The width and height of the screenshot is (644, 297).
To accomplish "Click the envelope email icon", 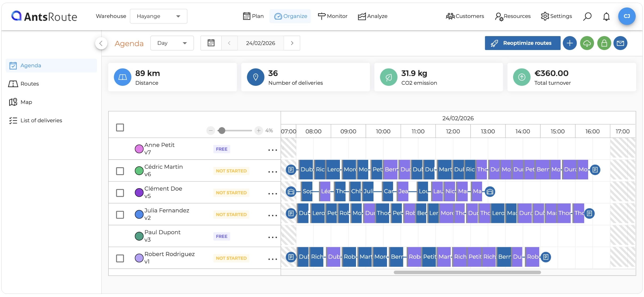I will 620,43.
